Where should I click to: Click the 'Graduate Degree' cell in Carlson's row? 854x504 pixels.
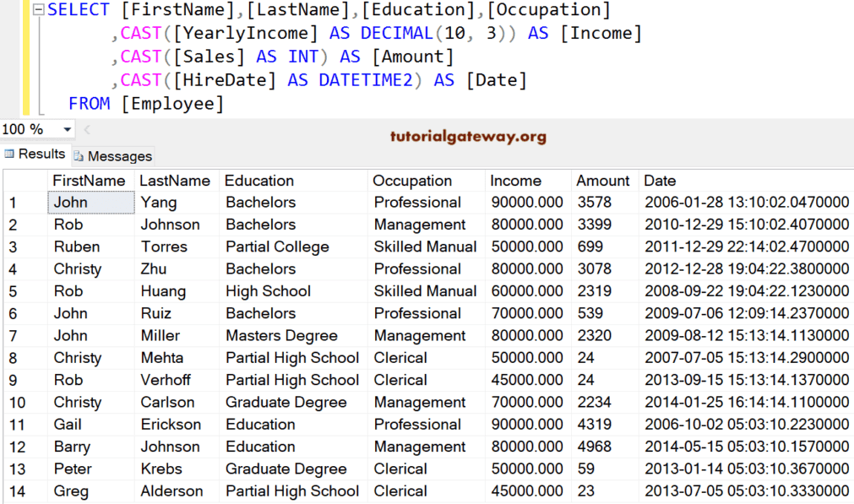click(x=294, y=402)
